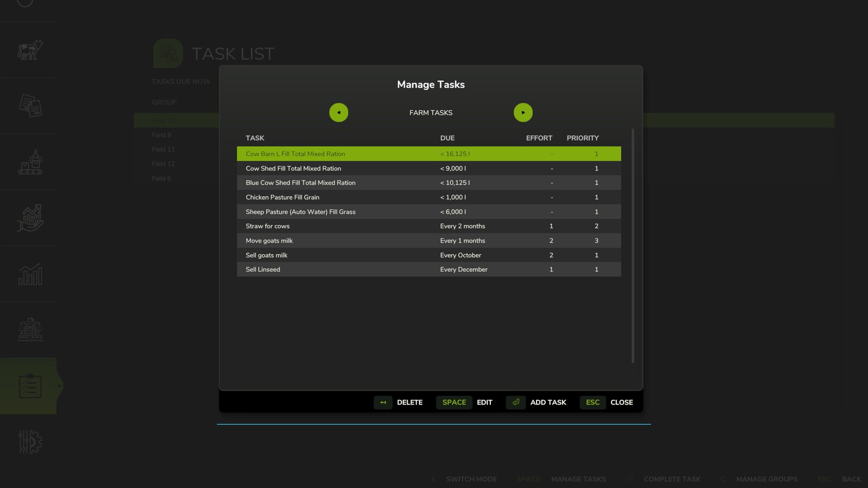Click the task list scrollbar

[x=632, y=244]
